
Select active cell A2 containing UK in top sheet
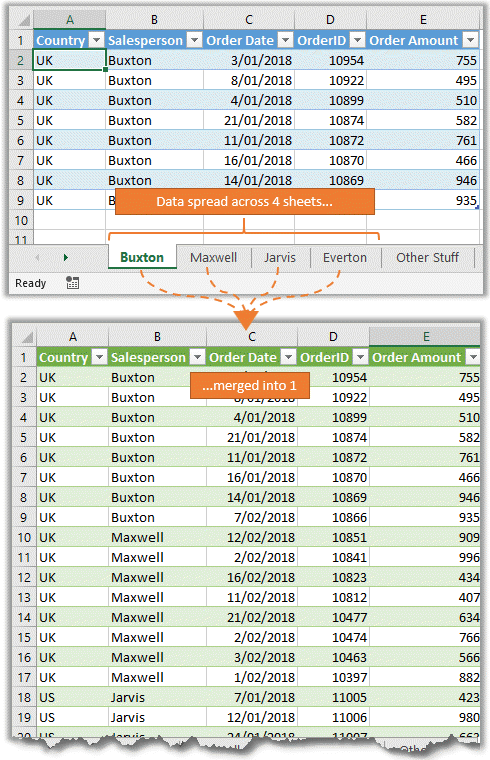[x=69, y=61]
